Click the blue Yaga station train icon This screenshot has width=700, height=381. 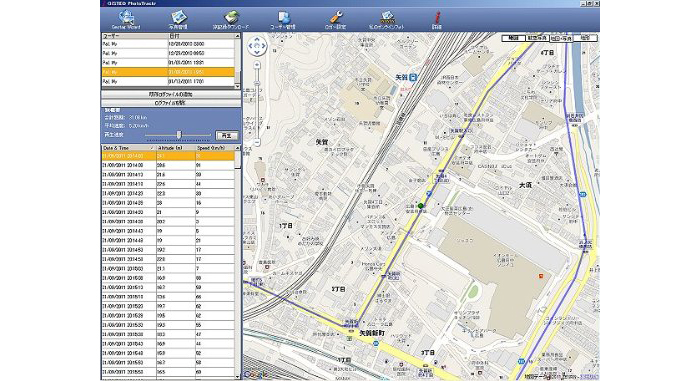[413, 77]
